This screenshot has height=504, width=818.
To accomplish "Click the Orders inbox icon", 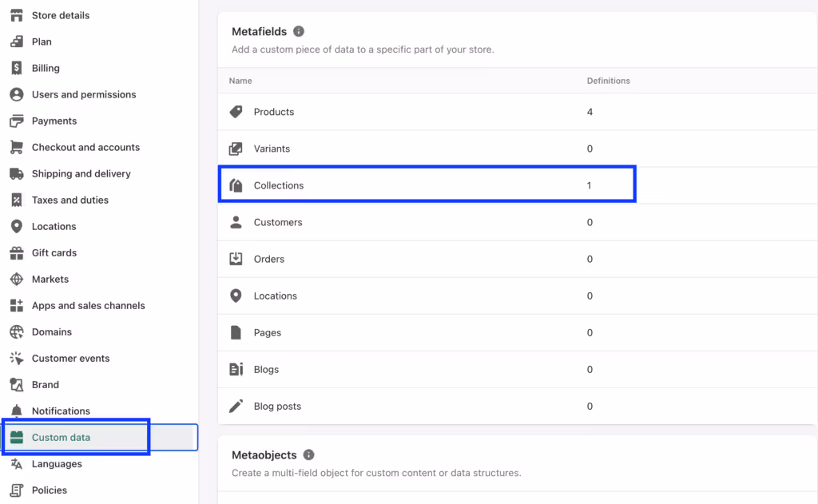I will 236,259.
